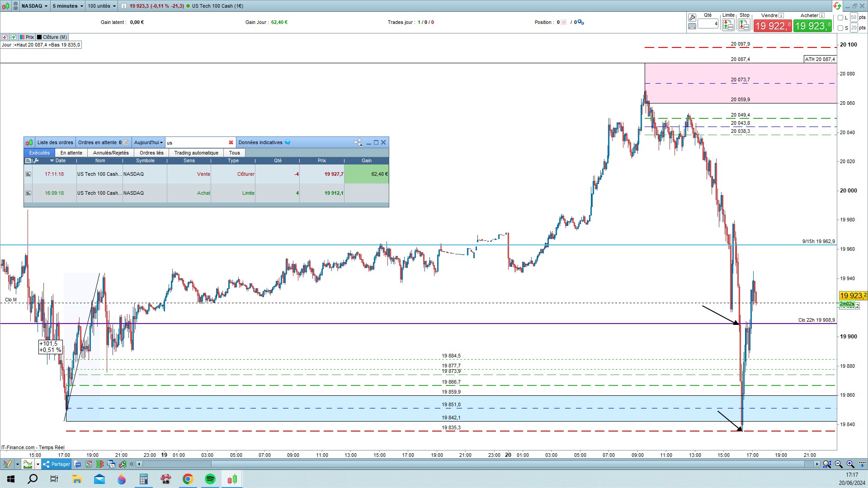Click the Qté quantity input field
The image size is (868, 488).
coord(708,23)
